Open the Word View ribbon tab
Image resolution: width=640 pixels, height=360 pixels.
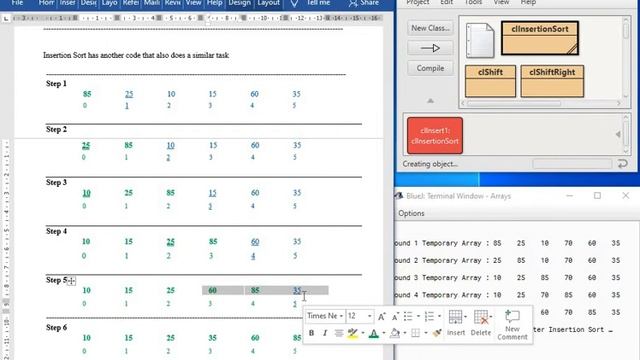tap(193, 3)
